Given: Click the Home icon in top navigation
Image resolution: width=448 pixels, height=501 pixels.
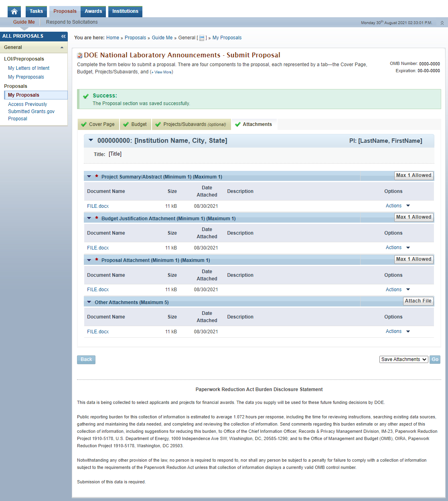Looking at the screenshot, I should click(x=14, y=12).
